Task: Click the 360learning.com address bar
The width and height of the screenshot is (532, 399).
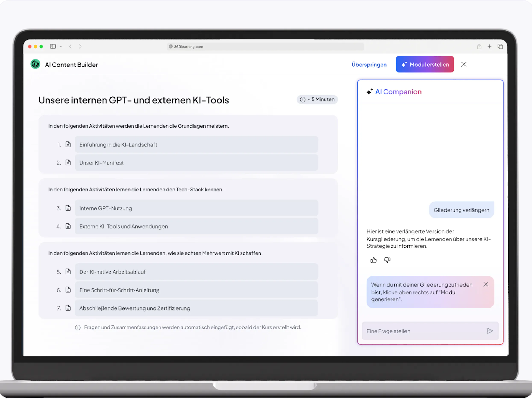Action: (265, 47)
